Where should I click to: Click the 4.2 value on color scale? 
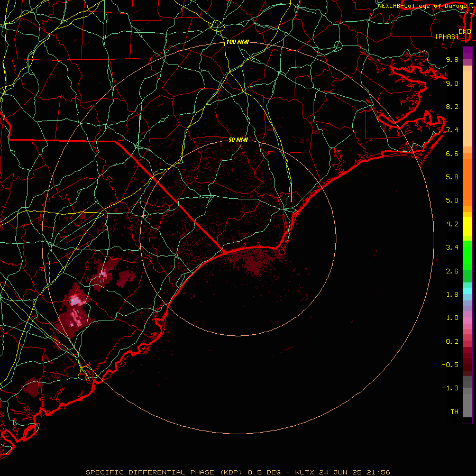[x=452, y=224]
